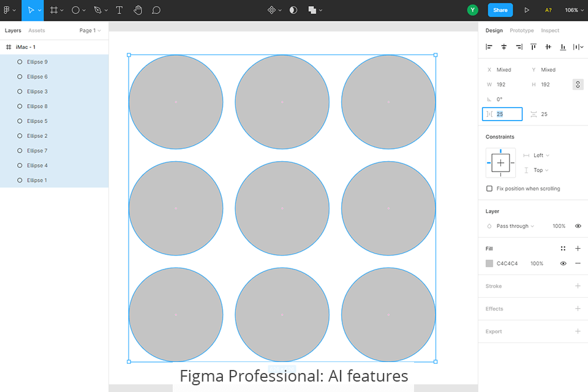
Task: Click the horizontal spacing field
Action: click(x=502, y=114)
